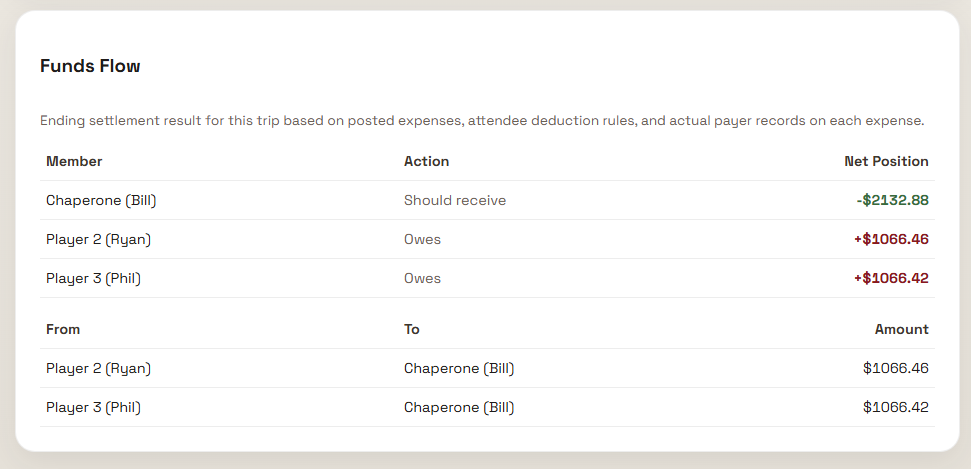Screen dimensions: 971x469
Task: Select Player 3 (Phil) in the From column
Action: point(93,407)
